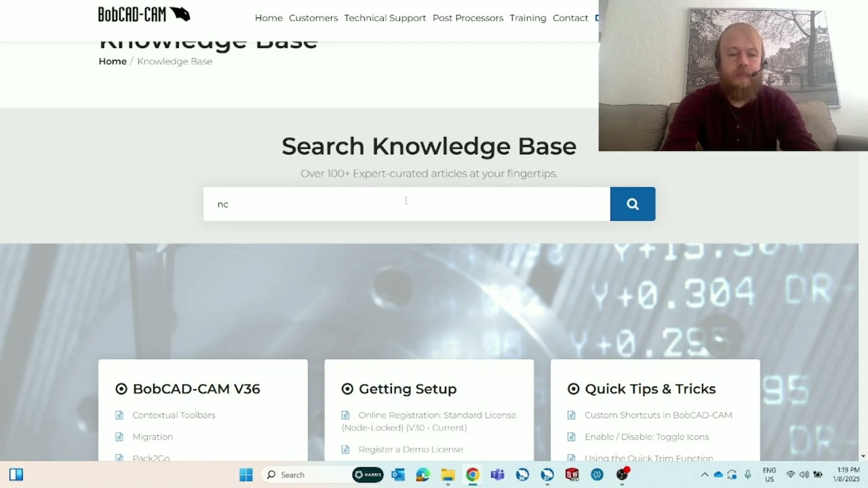Click Quick Tips & Tricks category heading

(x=650, y=389)
